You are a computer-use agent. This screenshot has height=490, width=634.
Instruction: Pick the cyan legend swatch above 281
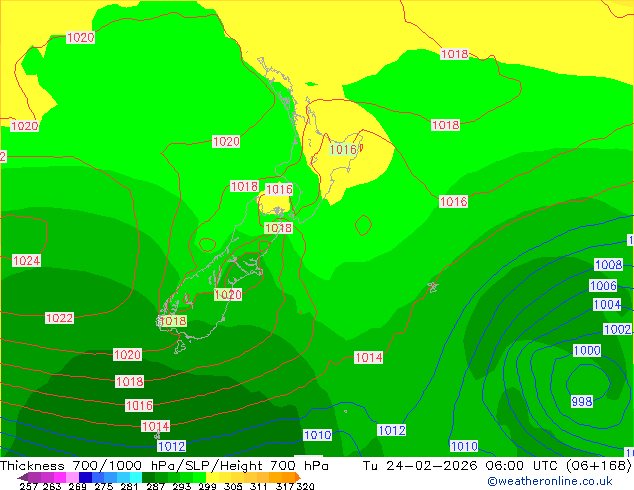tap(136, 477)
